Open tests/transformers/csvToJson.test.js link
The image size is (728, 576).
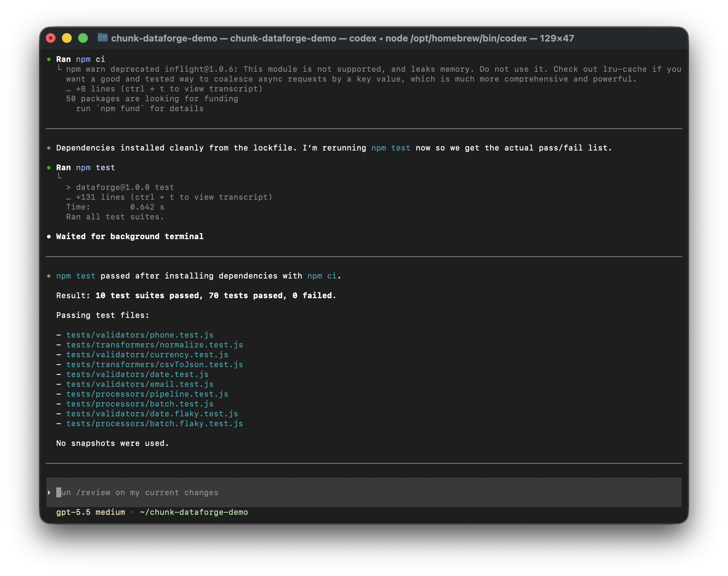click(x=155, y=364)
